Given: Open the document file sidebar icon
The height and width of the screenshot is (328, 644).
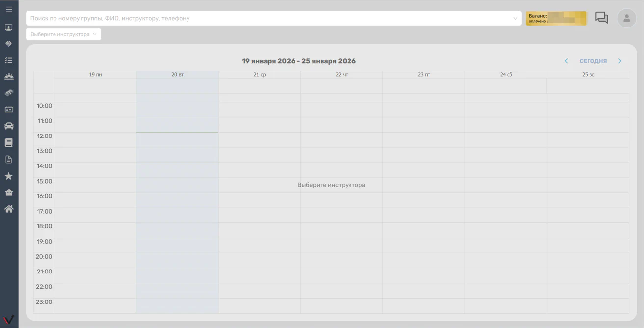Looking at the screenshot, I should 9,160.
